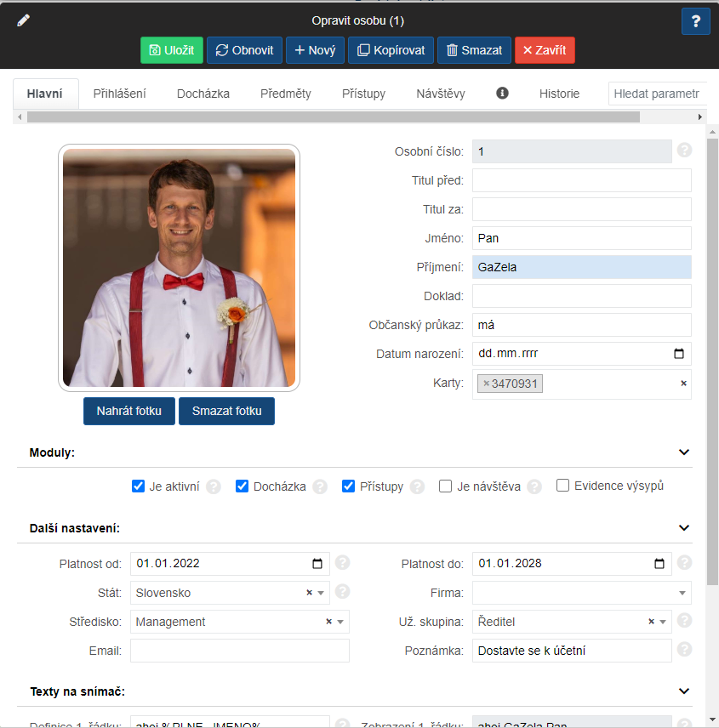Enable the Je návštěva checkbox

coord(445,486)
